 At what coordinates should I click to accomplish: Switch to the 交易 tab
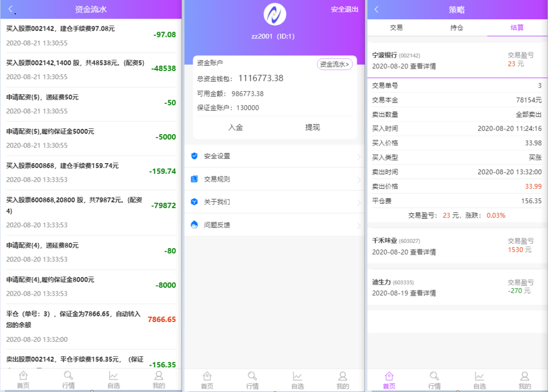397,28
